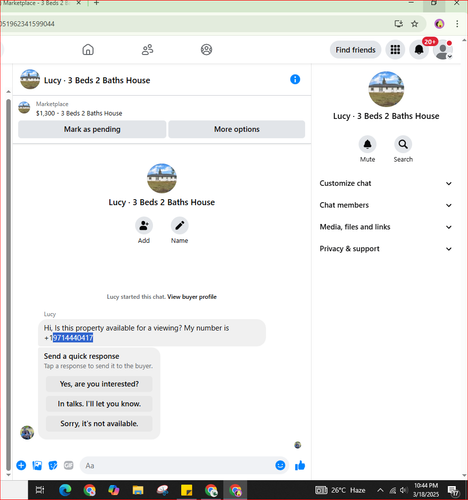Open the Windows notification center icon

[453, 490]
